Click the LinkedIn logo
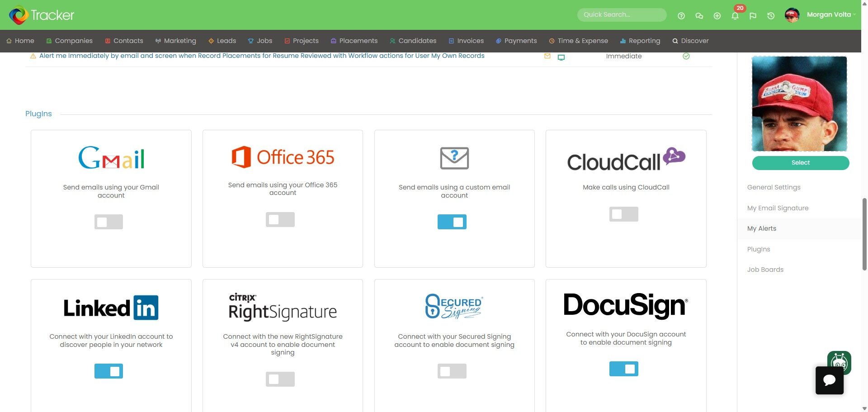The image size is (868, 412). pyautogui.click(x=111, y=308)
